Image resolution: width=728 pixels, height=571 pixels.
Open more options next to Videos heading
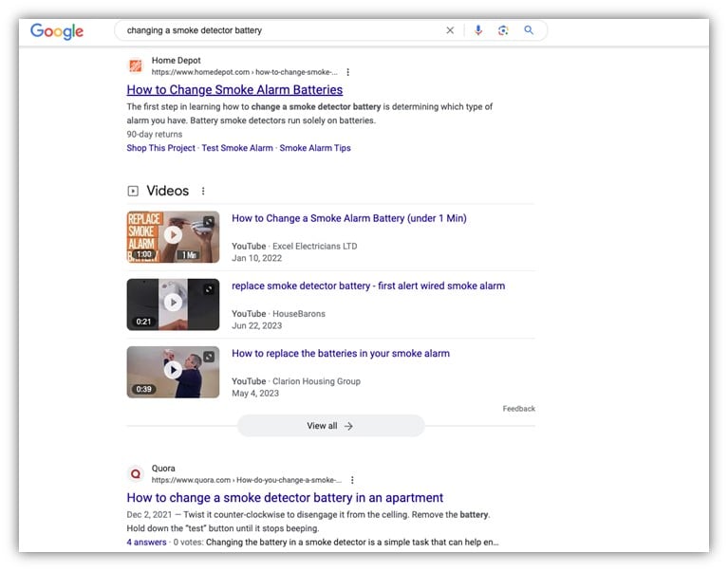click(x=203, y=191)
